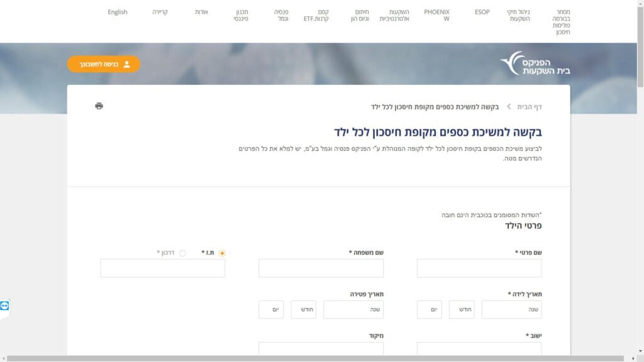Click the breadcrumb chevron next to דף הבית

[508, 107]
